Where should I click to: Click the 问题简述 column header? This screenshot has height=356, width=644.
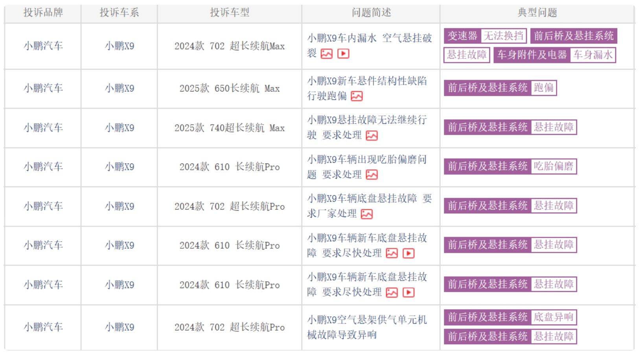(x=371, y=13)
